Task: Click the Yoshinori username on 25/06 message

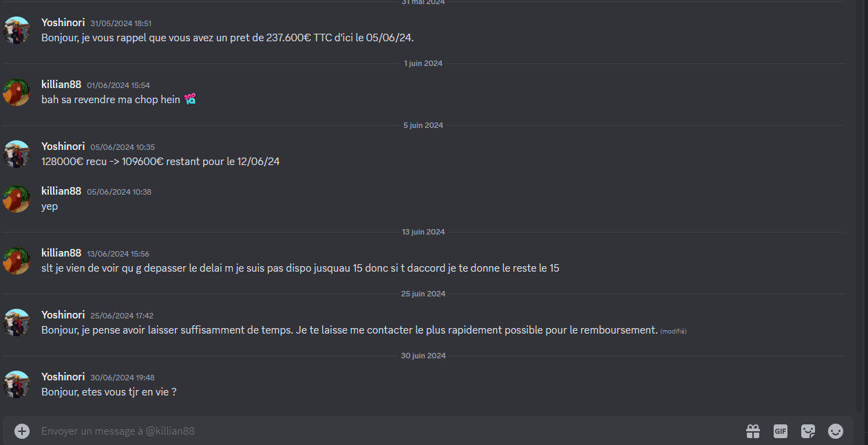Action: [63, 315]
